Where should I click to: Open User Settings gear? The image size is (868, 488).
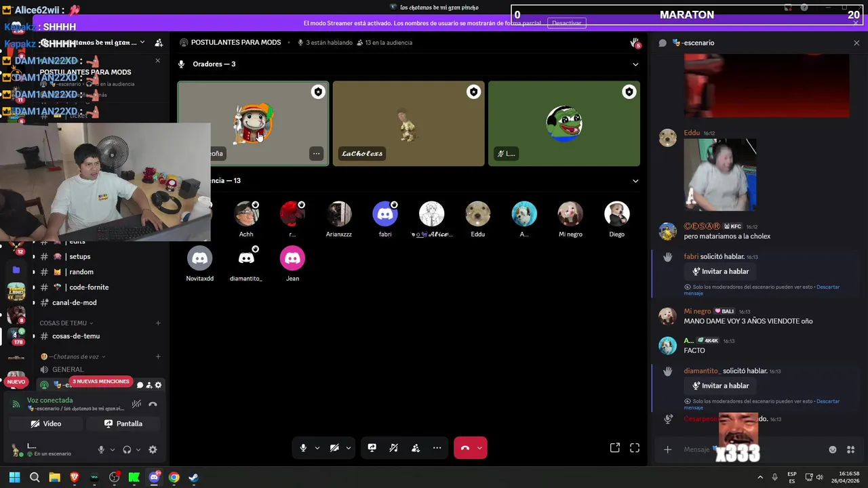153,449
